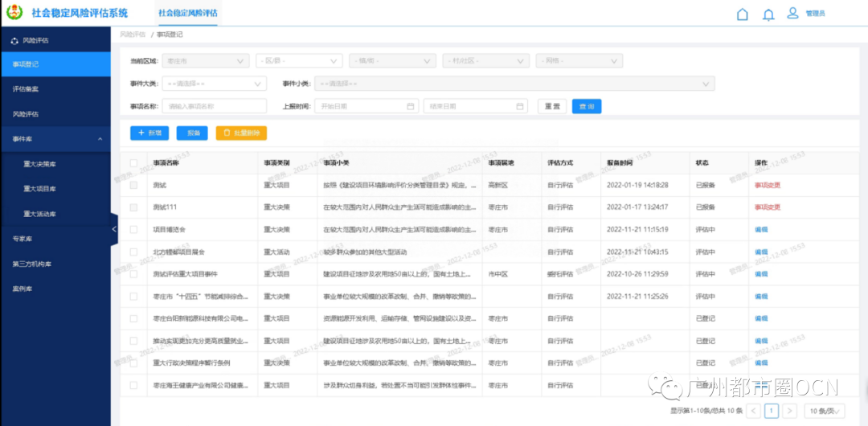Run search with 查询 button

click(x=587, y=106)
